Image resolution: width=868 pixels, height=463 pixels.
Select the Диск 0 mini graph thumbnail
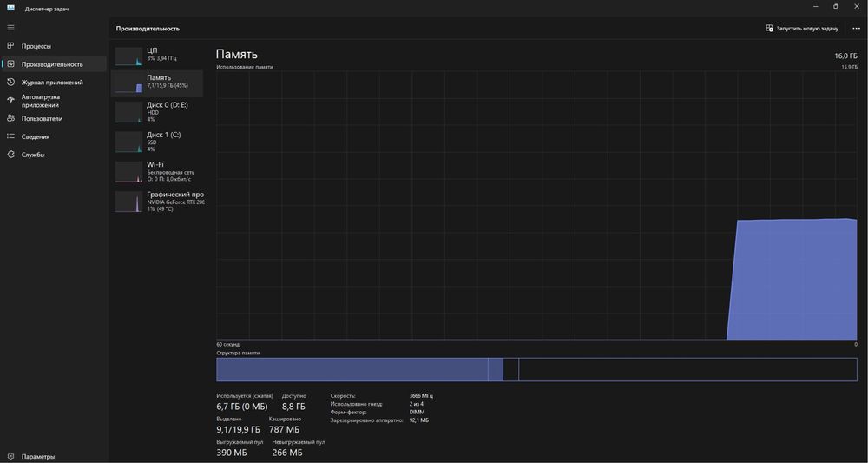[128, 112]
